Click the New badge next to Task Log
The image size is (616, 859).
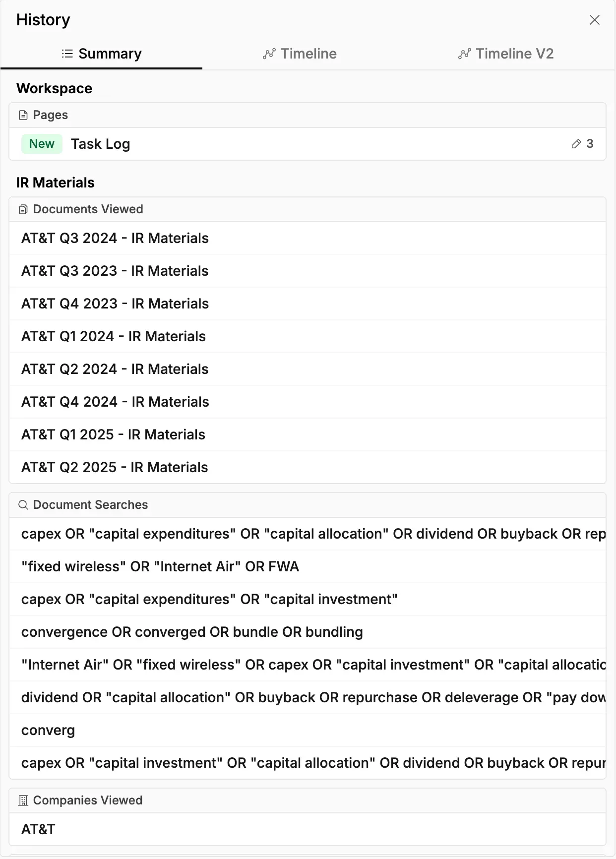coord(42,144)
